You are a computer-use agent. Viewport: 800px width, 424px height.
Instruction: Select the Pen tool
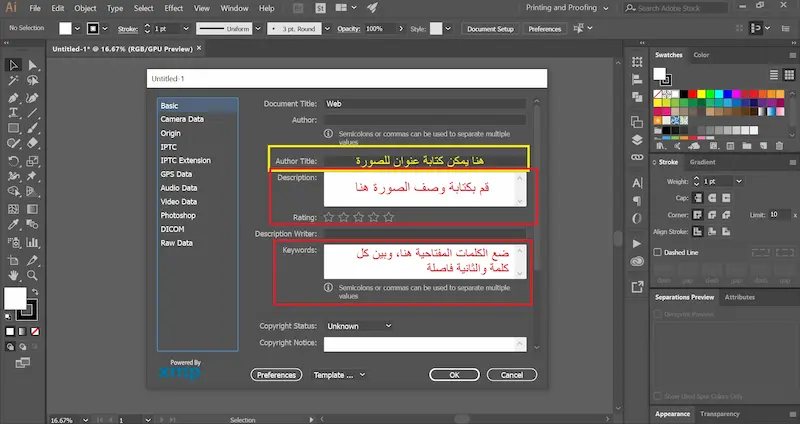[x=14, y=97]
